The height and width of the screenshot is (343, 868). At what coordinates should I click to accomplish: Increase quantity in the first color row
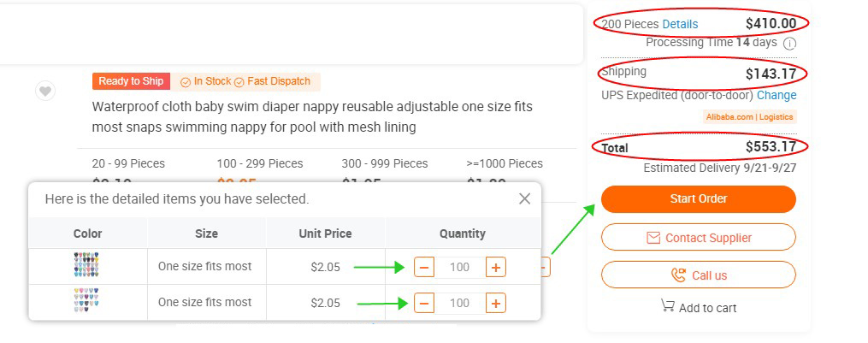click(495, 267)
